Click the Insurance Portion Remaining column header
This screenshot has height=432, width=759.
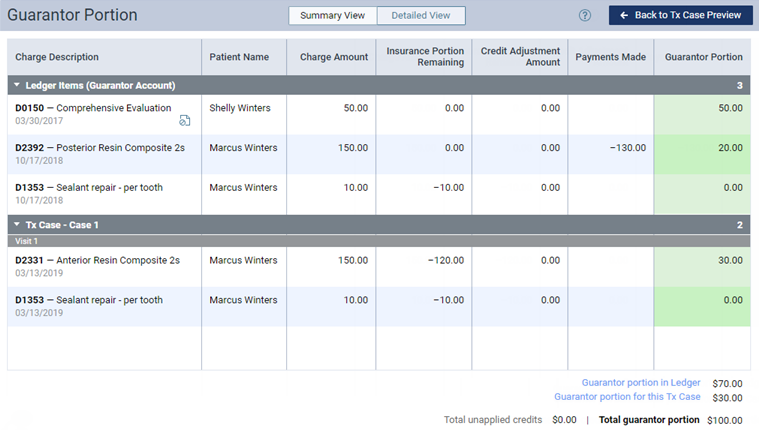[425, 58]
